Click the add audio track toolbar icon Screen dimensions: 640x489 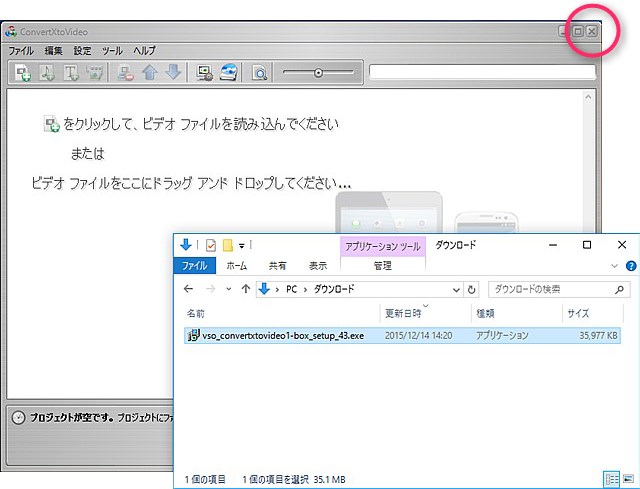click(47, 73)
